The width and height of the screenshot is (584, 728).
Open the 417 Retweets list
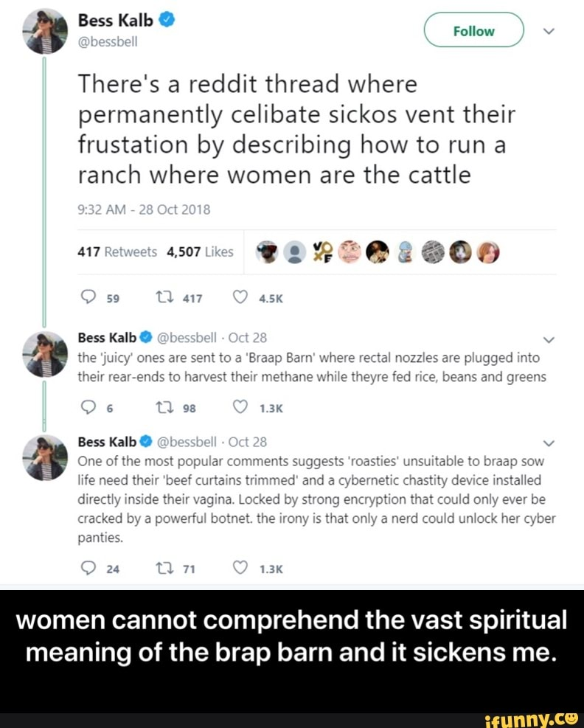[x=117, y=252]
